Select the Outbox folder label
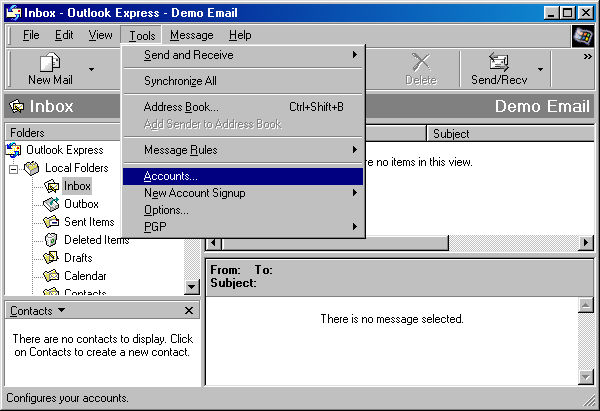Viewport: 600px width, 411px height. tap(82, 204)
